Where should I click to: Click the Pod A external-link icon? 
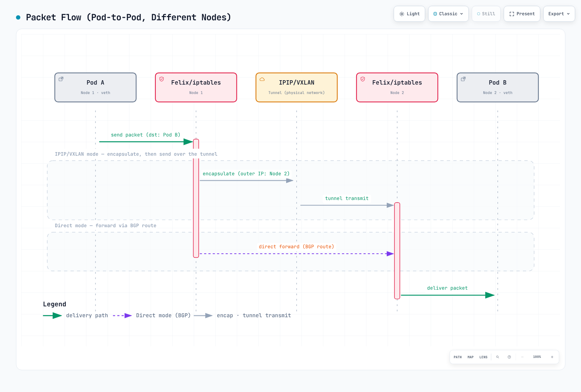pyautogui.click(x=61, y=79)
